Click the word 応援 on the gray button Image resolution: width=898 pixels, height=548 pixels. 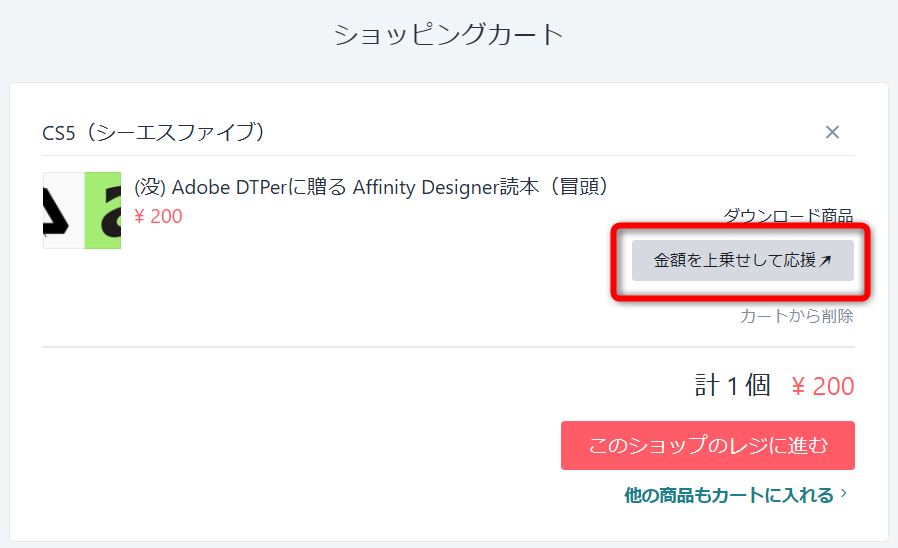800,261
